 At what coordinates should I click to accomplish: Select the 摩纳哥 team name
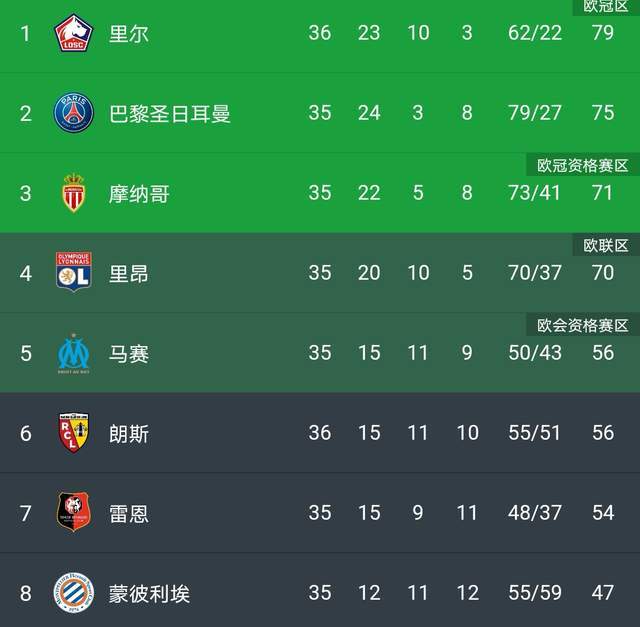coord(139,193)
